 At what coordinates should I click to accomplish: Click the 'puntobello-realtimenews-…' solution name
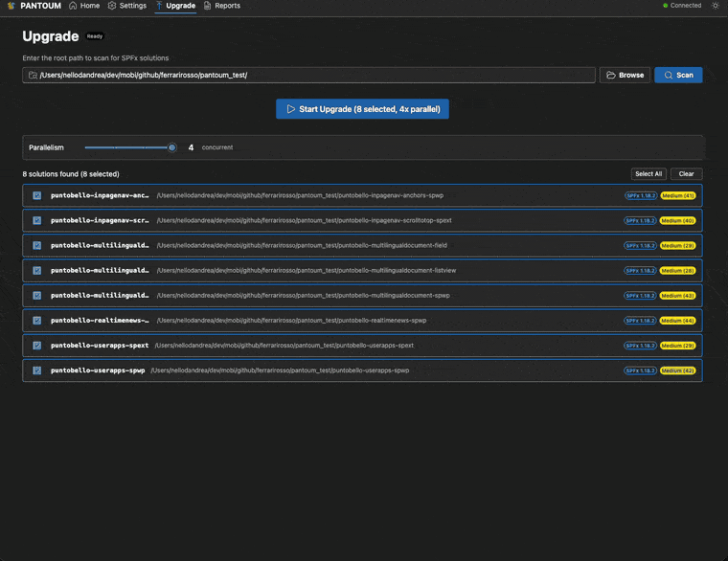(100, 321)
